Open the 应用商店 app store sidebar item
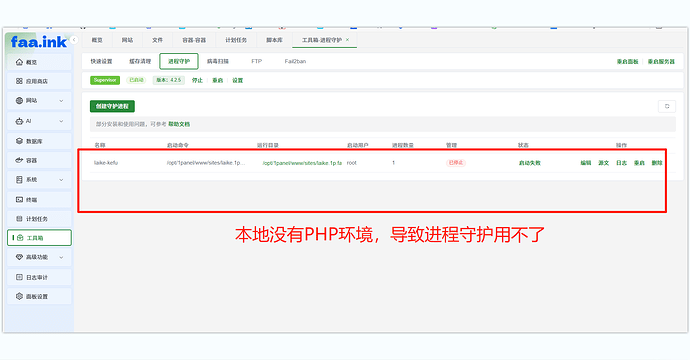Image resolution: width=690 pixels, height=360 pixels. point(39,81)
